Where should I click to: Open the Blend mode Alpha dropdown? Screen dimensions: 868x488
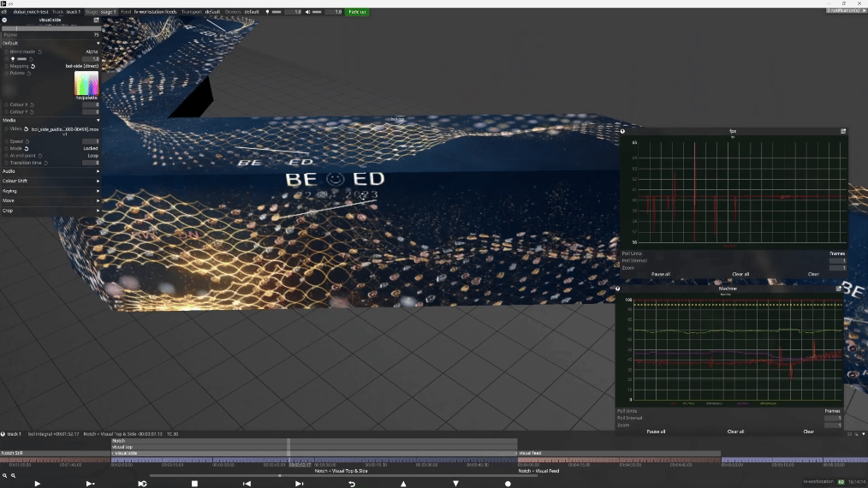[92, 51]
